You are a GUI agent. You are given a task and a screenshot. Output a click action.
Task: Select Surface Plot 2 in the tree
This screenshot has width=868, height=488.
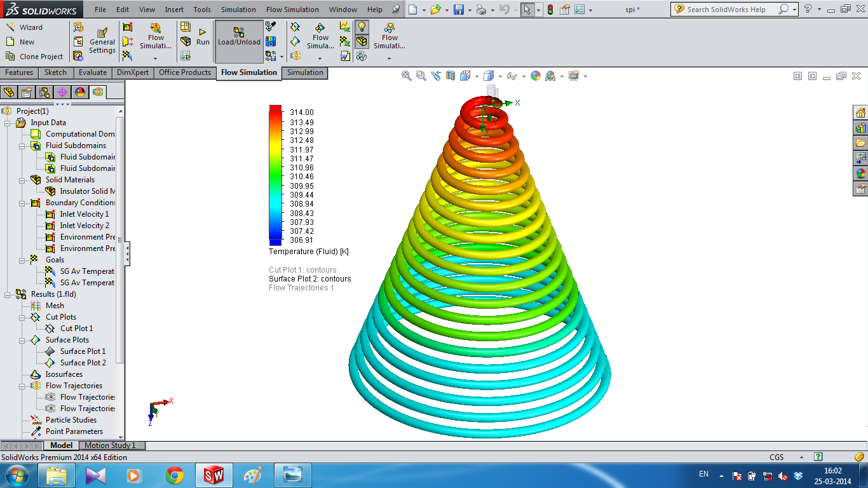(83, 363)
